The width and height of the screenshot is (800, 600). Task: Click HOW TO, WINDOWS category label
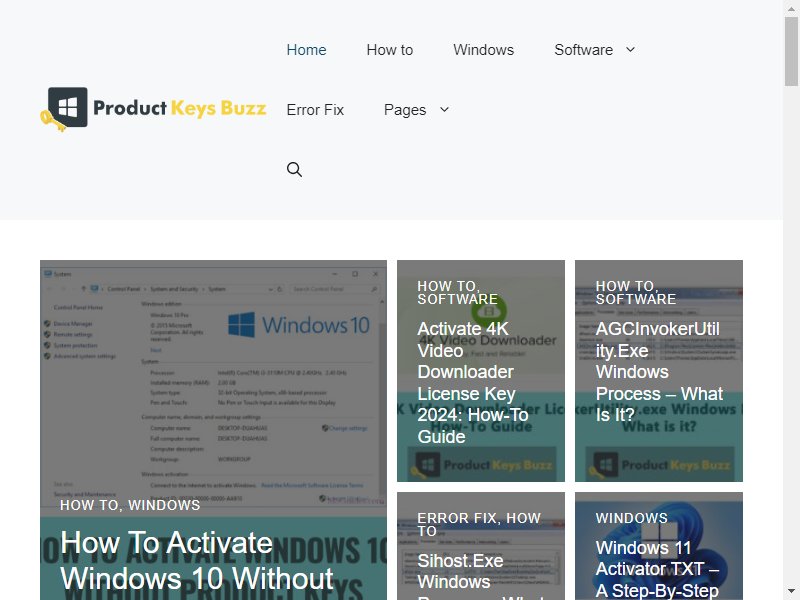(x=130, y=505)
